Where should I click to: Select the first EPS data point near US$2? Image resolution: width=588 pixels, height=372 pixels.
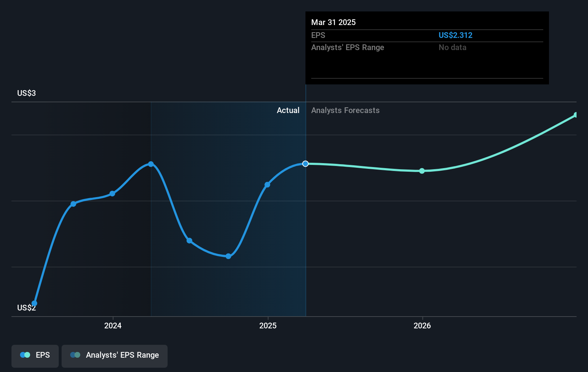34,303
